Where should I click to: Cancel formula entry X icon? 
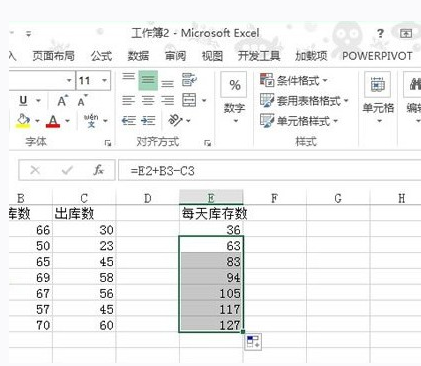[35, 170]
